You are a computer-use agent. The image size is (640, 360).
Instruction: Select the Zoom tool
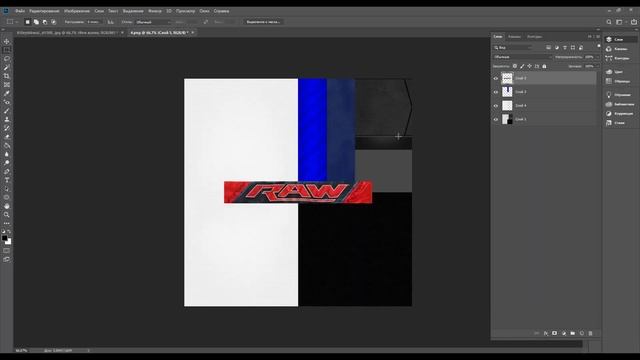coord(7,215)
